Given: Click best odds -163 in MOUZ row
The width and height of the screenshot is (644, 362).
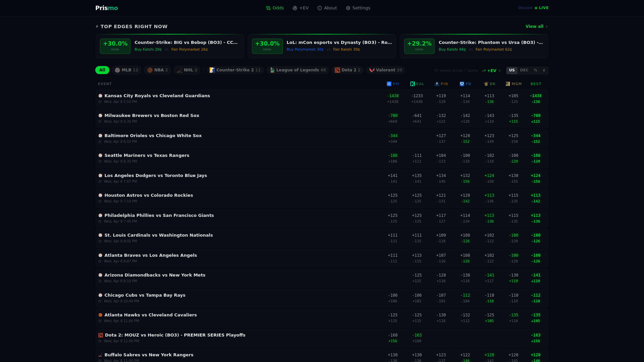Looking at the screenshot, I should pos(536,335).
